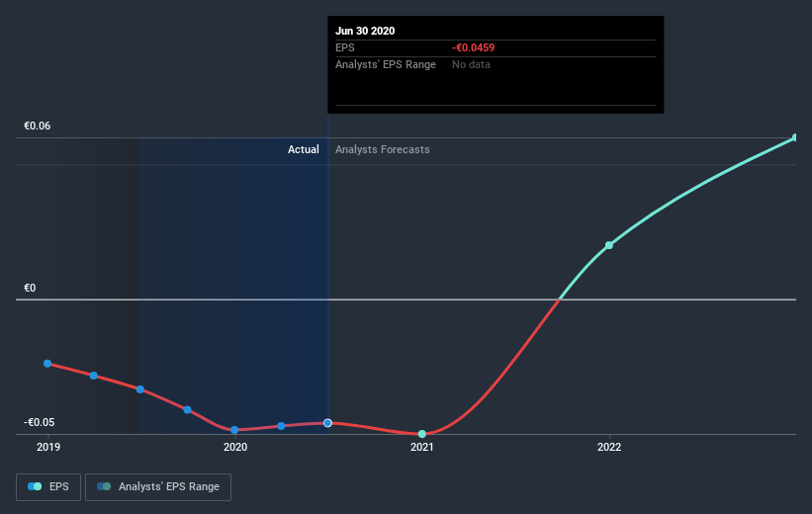The image size is (812, 514).
Task: Click the end-of-2022 forecast data point
Action: click(x=795, y=137)
